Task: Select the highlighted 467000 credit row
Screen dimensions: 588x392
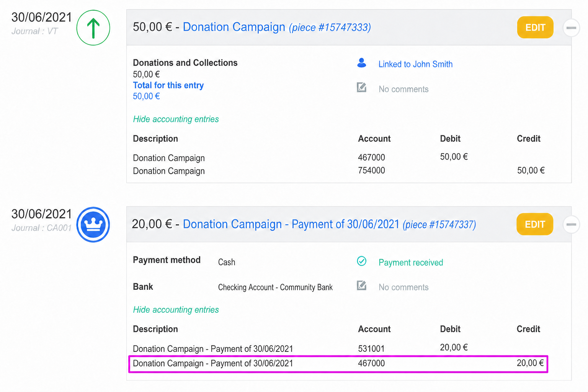Action: [x=338, y=364]
